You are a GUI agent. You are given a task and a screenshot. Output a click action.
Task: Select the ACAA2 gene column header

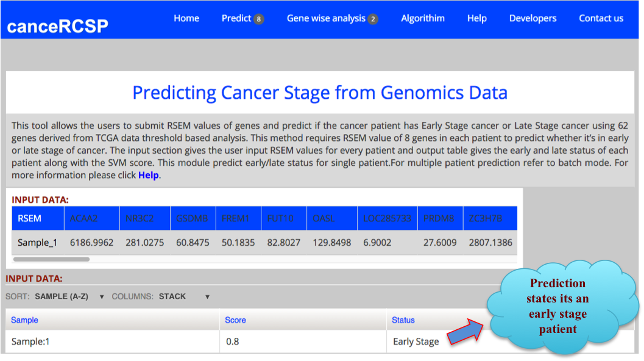click(x=83, y=218)
